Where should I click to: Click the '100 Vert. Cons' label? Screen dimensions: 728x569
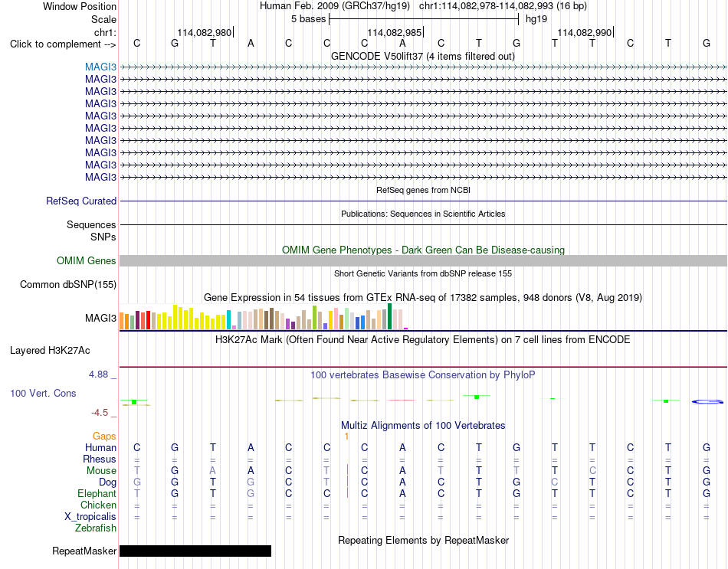point(43,393)
